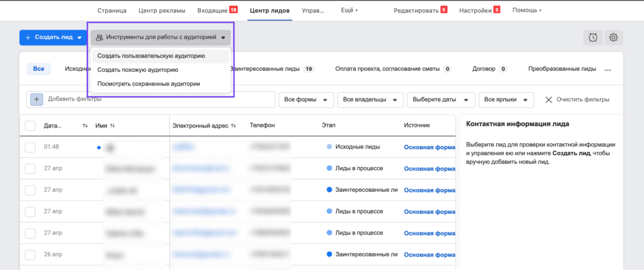Open the clock reminders icon button
The width and height of the screenshot is (644, 270).
point(593,37)
